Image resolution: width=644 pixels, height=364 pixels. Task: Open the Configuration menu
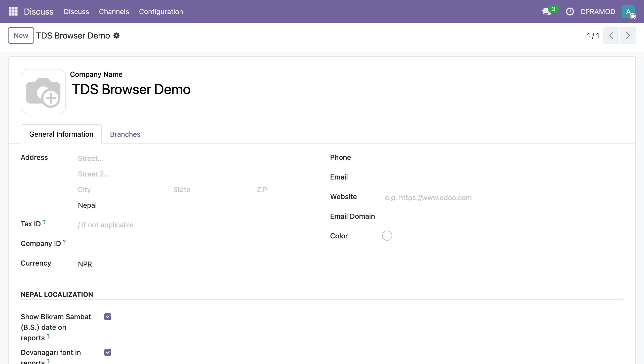[161, 12]
